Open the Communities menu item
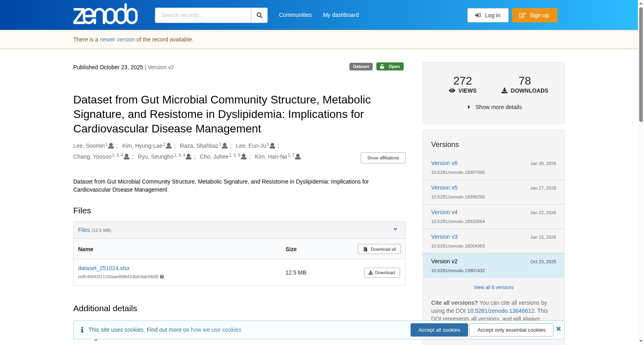 295,15
